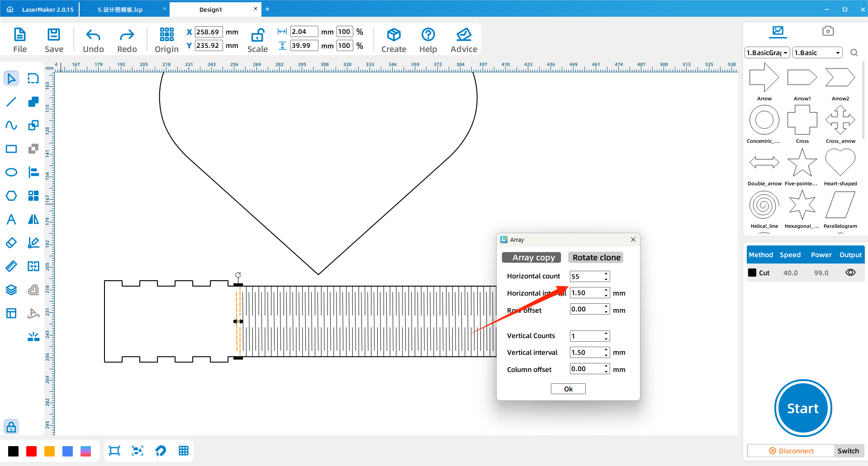
Task: Open the Help icon
Action: point(428,35)
